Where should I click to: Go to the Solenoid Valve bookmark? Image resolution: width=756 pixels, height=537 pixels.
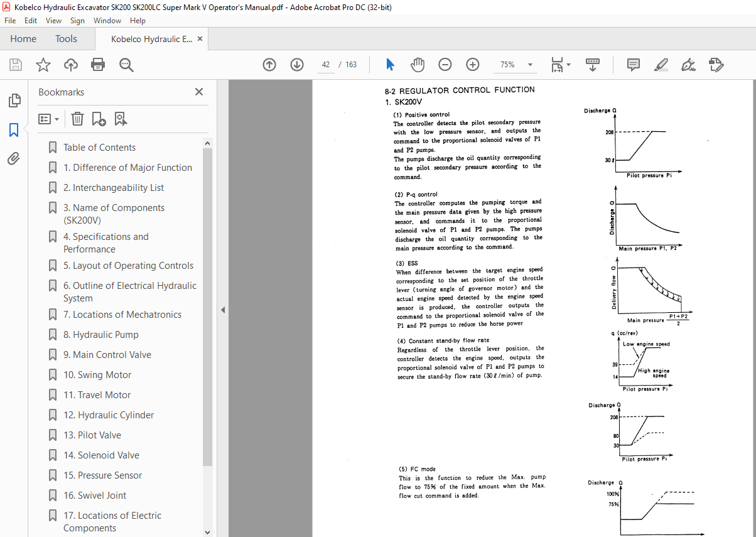pos(101,455)
